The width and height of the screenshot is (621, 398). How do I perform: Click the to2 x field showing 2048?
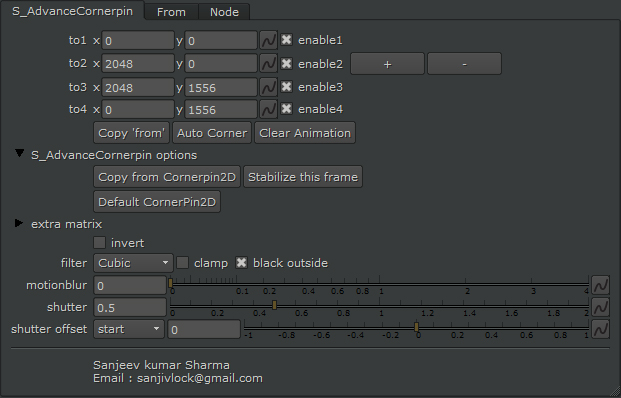[x=138, y=63]
